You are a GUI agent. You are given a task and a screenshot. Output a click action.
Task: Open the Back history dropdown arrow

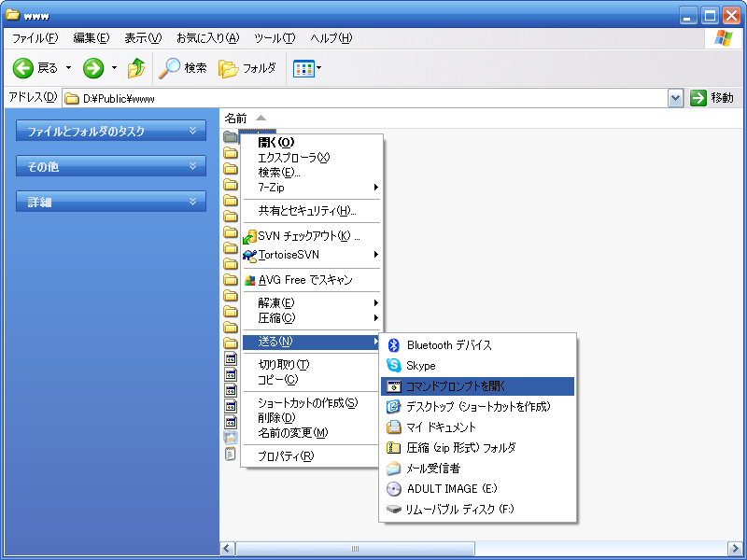[68, 68]
